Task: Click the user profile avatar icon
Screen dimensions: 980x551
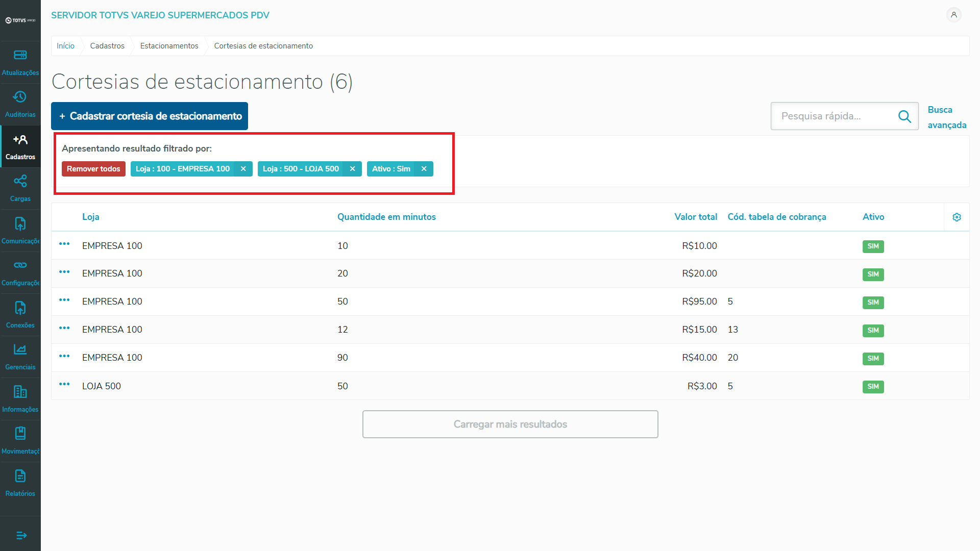Action: pyautogui.click(x=953, y=15)
